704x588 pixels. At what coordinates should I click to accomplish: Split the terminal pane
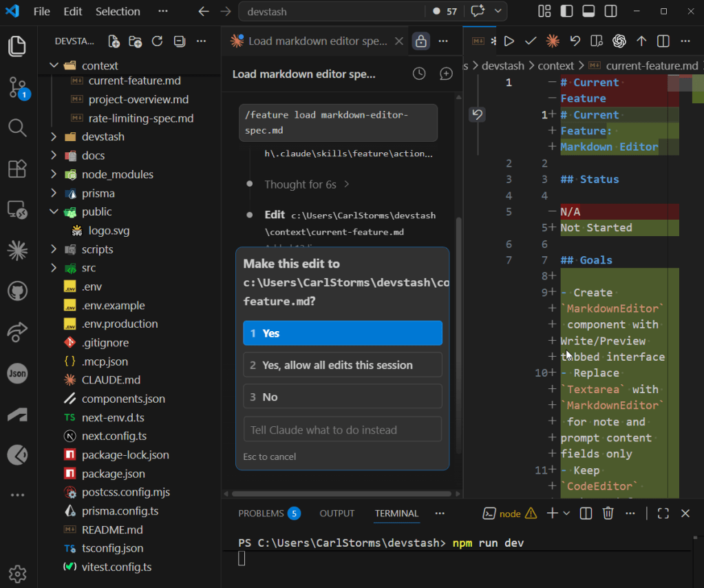point(586,513)
